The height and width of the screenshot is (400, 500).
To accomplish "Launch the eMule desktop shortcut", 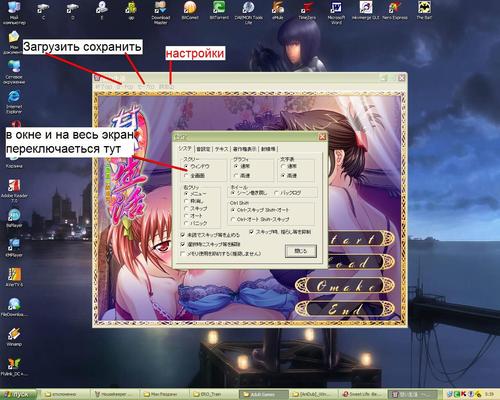I will point(278,11).
